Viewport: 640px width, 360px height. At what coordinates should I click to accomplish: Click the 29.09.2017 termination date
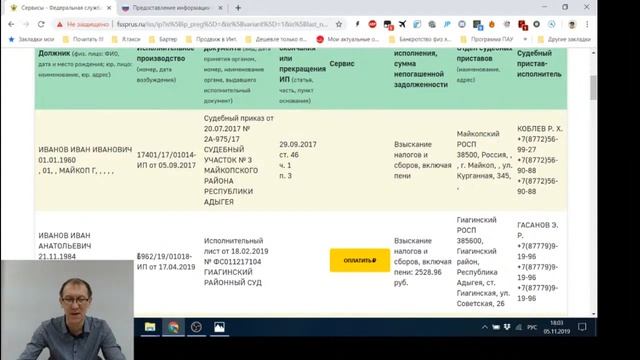(x=298, y=144)
